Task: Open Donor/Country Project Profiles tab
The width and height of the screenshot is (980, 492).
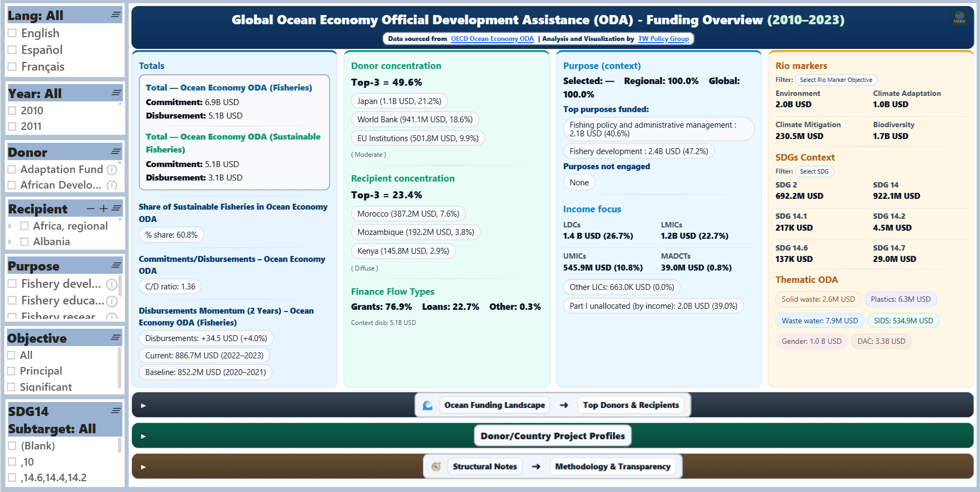Action: [x=552, y=436]
